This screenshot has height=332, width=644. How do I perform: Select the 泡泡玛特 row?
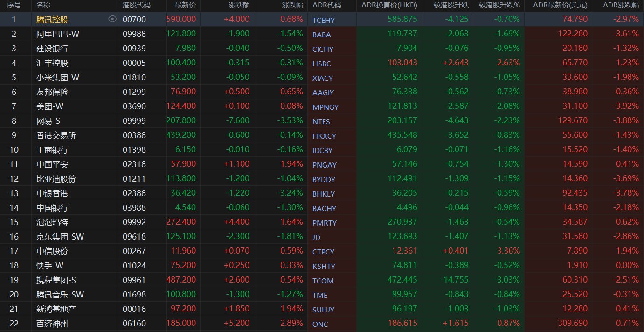click(52, 222)
